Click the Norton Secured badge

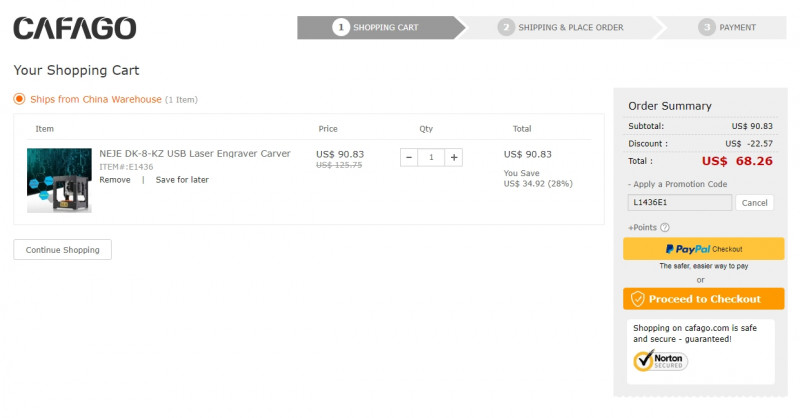(x=660, y=360)
